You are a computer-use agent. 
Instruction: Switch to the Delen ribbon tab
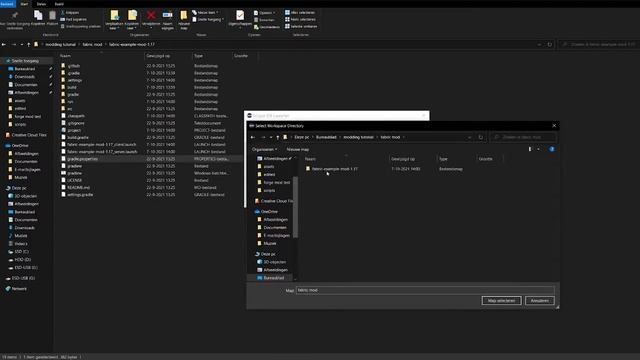(x=41, y=4)
